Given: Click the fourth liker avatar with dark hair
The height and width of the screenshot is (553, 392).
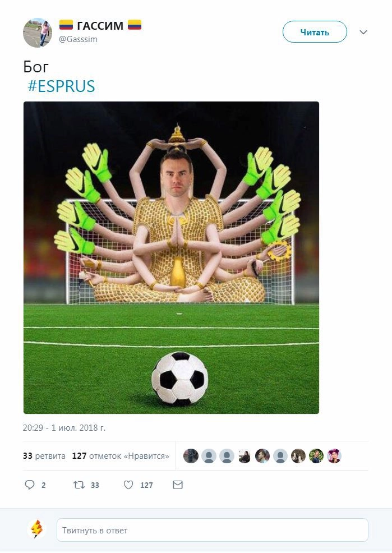Looking at the screenshot, I should 245,456.
